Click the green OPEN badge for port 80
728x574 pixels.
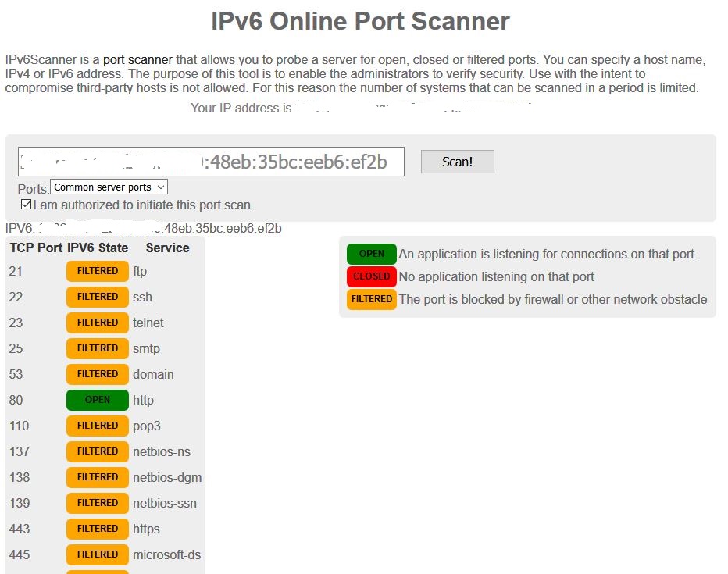tap(97, 399)
